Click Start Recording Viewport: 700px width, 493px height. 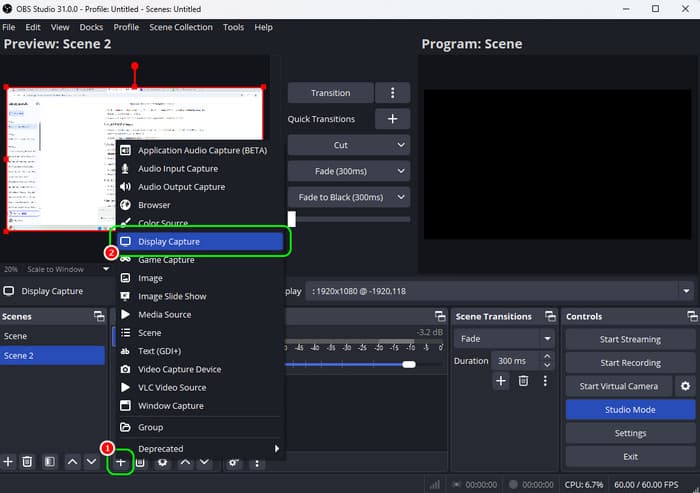[630, 363]
